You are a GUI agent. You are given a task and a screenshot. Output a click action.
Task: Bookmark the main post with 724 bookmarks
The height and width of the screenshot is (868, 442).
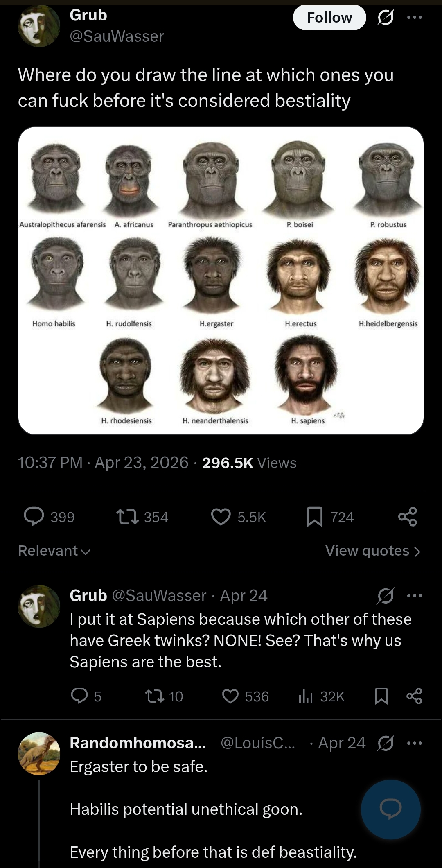coord(315,517)
